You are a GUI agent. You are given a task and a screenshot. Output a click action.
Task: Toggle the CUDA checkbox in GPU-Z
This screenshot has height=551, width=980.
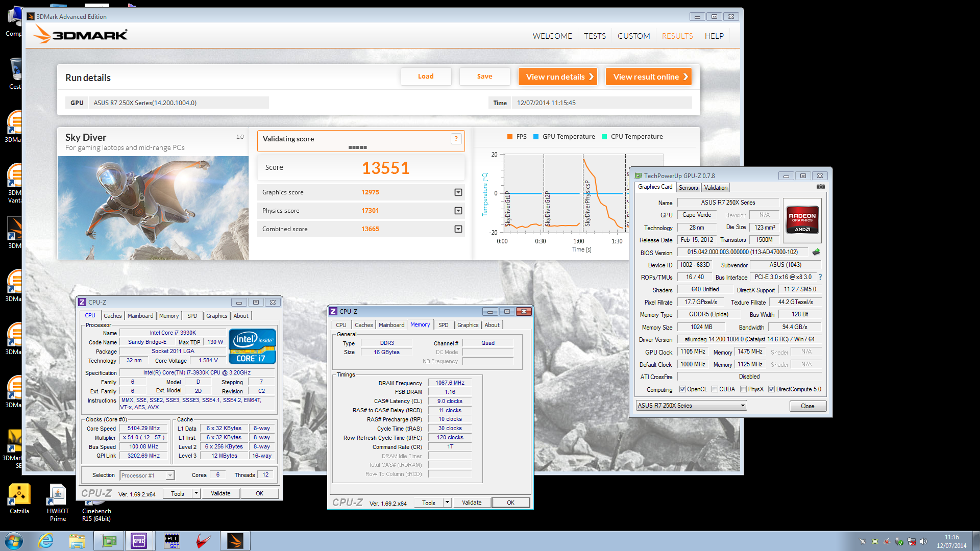coord(715,389)
